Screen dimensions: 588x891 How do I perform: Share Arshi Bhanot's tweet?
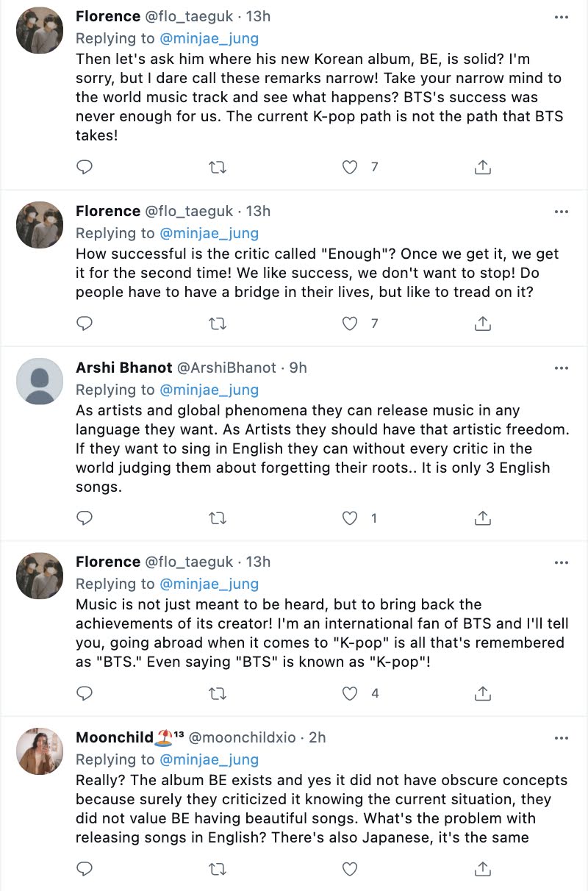(482, 518)
